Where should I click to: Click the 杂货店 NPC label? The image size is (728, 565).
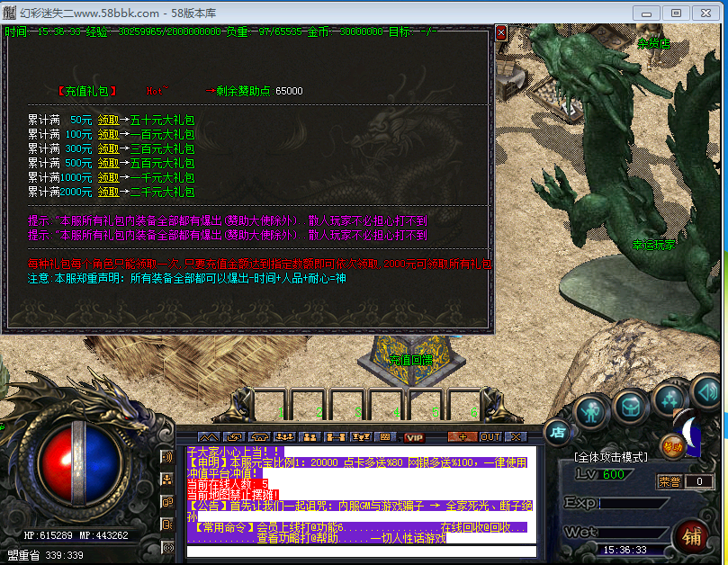click(653, 44)
